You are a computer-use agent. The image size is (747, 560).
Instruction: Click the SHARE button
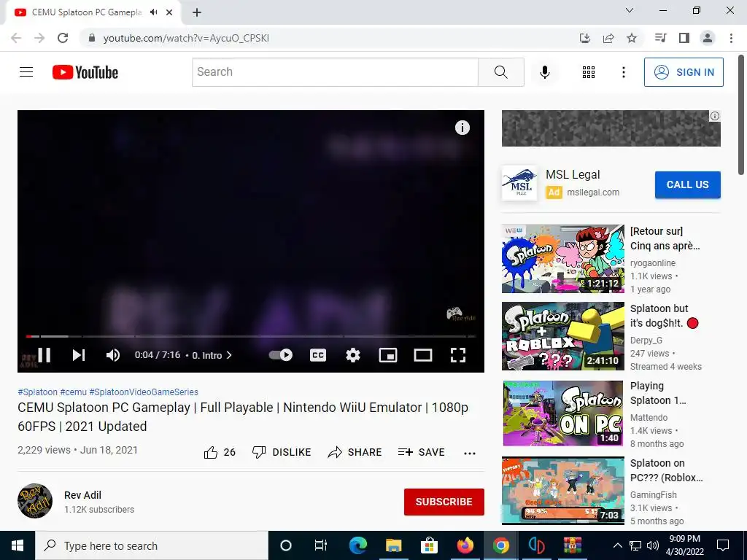pos(355,452)
